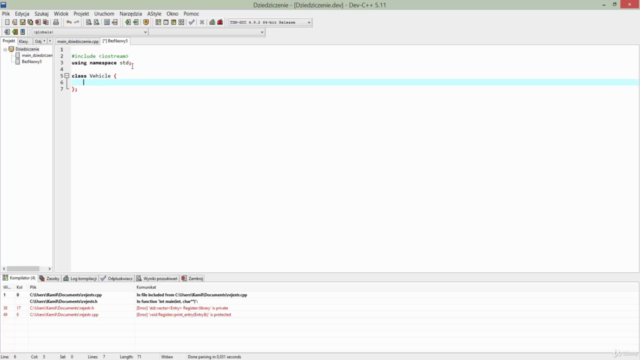Select the Log kompilacji bottom tab
This screenshot has height=360, width=640.
click(80, 278)
